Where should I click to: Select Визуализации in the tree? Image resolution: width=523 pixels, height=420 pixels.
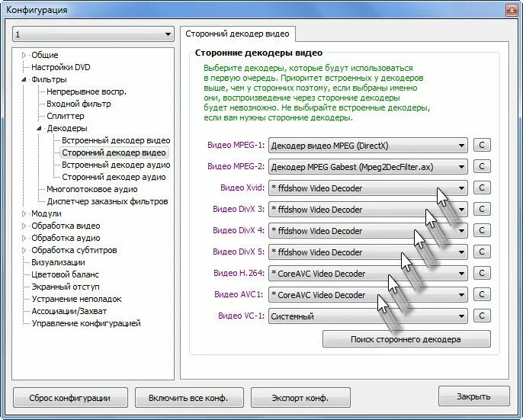(58, 262)
